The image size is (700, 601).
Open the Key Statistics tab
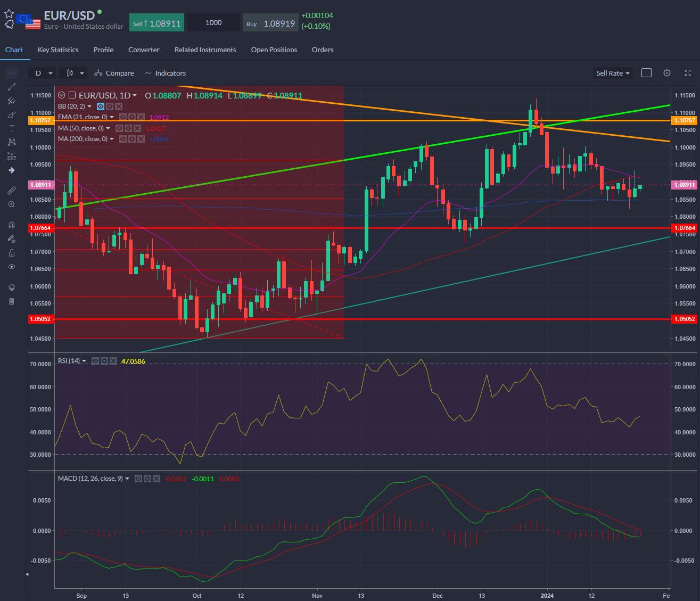pyautogui.click(x=58, y=50)
